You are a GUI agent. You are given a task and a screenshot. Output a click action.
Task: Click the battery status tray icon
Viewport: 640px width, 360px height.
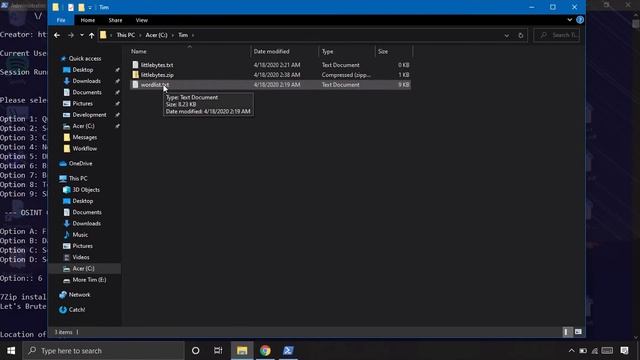[x=583, y=351]
